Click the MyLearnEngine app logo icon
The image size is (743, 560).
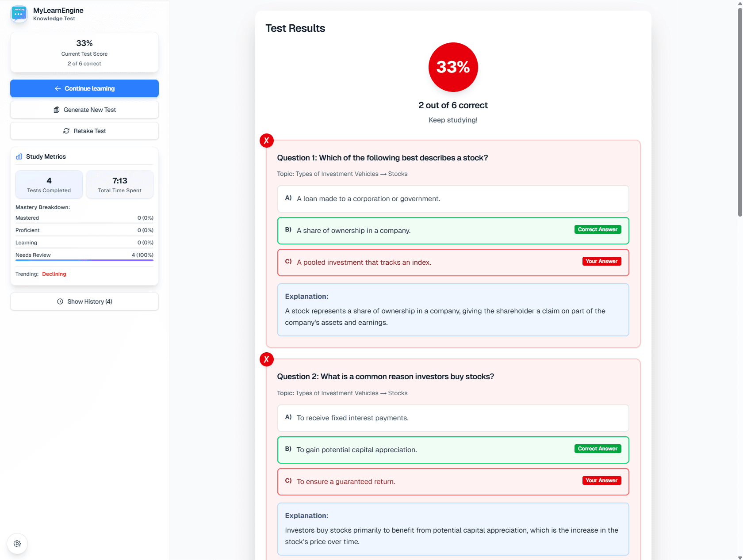point(19,14)
